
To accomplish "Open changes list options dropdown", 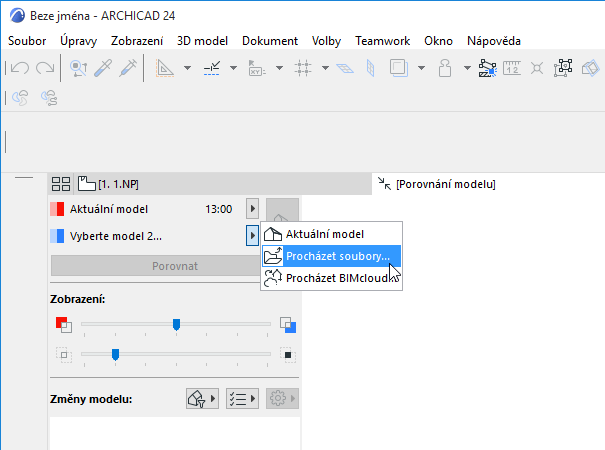I will click(242, 399).
